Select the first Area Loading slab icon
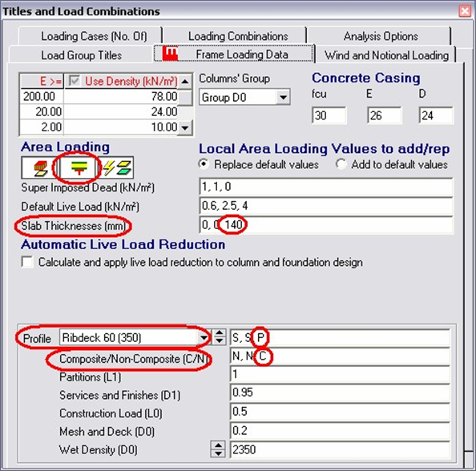This screenshot has width=476, height=471. tap(40, 168)
